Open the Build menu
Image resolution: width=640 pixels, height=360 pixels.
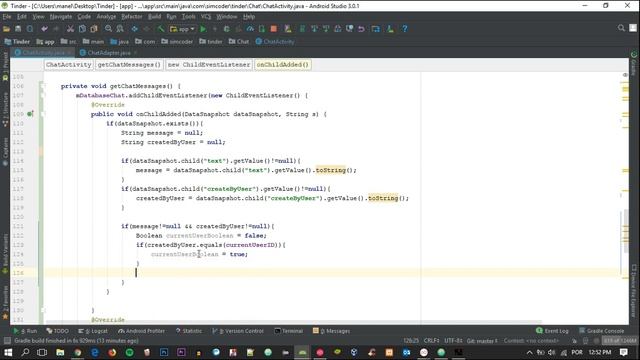(154, 17)
